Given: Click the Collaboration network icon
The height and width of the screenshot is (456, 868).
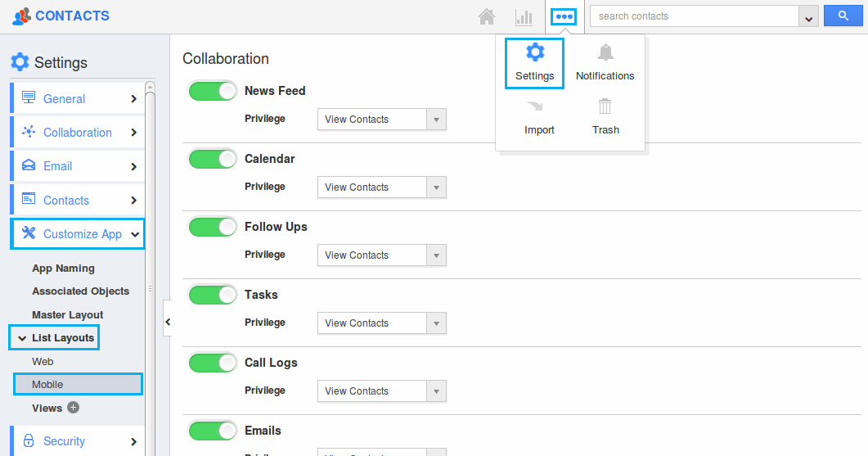Looking at the screenshot, I should (29, 132).
